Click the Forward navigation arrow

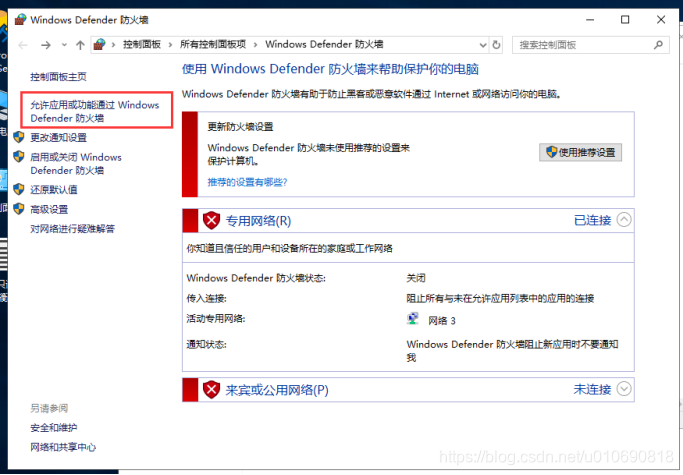tap(45, 45)
